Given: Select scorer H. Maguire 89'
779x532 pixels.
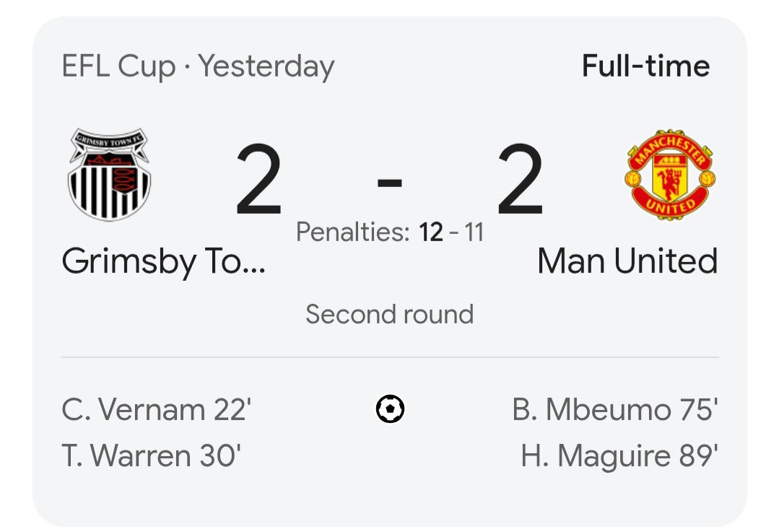Looking at the screenshot, I should pos(619,456).
